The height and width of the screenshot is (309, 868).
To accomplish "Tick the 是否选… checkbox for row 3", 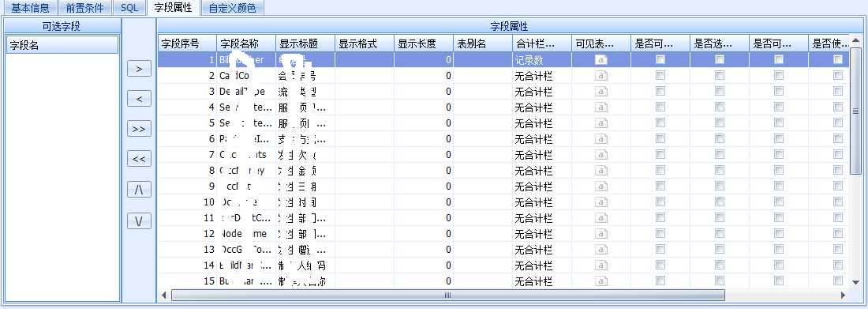I will tap(720, 92).
